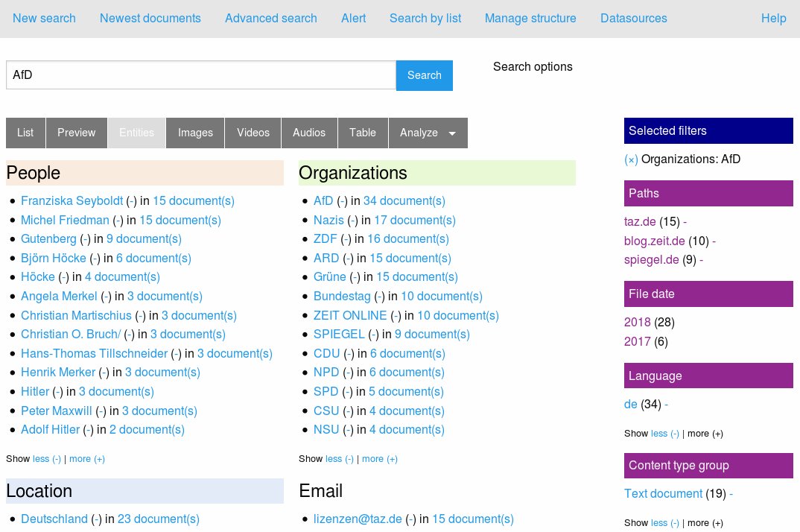The image size is (800, 532).
Task: Open the Help page
Action: pyautogui.click(x=773, y=18)
